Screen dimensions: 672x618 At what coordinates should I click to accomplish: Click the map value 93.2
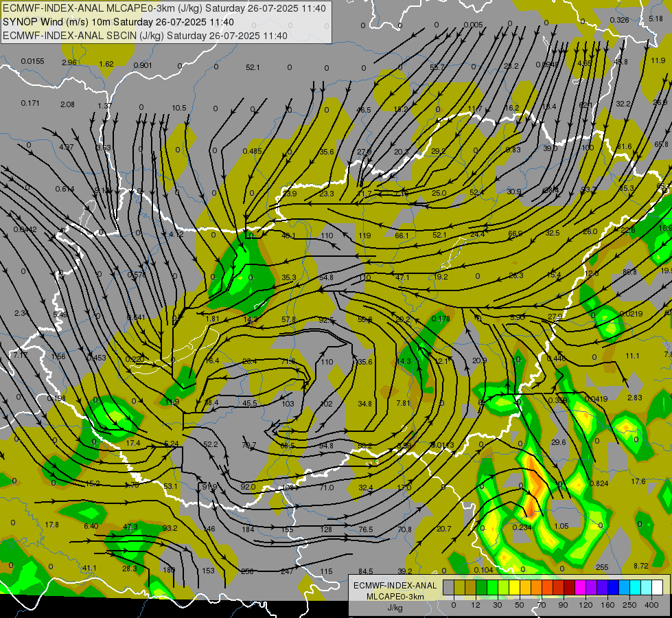(x=170, y=528)
